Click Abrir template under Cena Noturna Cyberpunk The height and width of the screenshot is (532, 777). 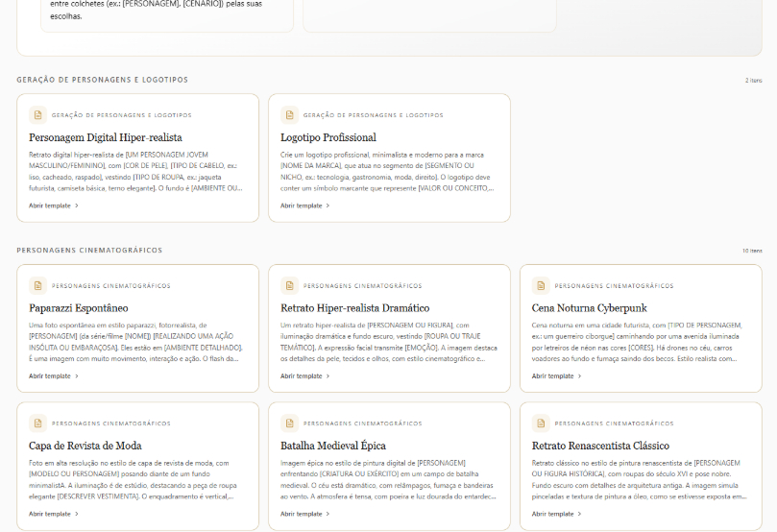point(556,376)
